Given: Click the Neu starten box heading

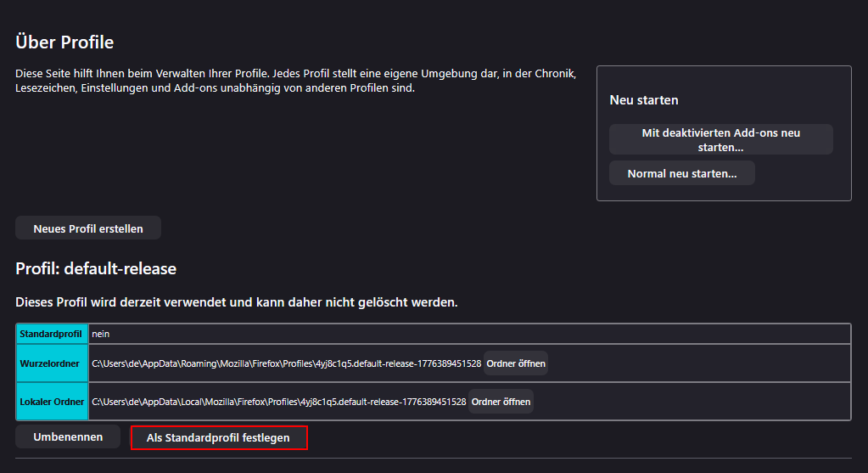Looking at the screenshot, I should point(644,100).
